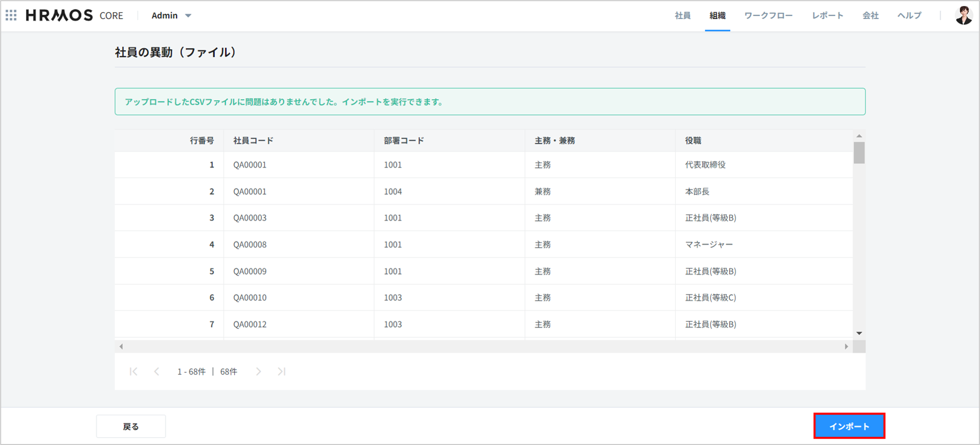Viewport: 980px width, 445px height.
Task: Select the 会社 menu item
Action: 870,16
